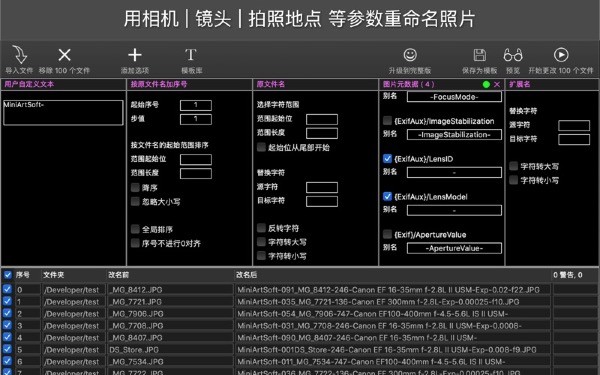
Task: Close the 图片元数据 panel with its X
Action: coord(497,84)
